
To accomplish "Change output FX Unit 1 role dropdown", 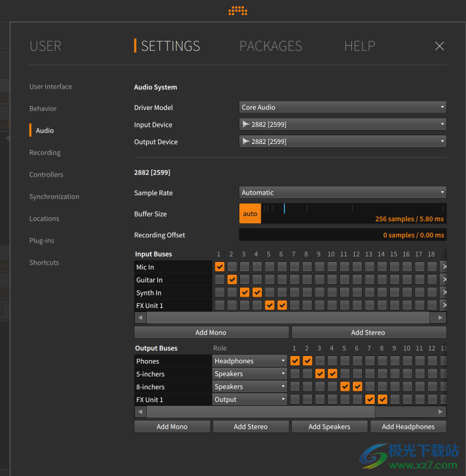I will click(x=249, y=399).
